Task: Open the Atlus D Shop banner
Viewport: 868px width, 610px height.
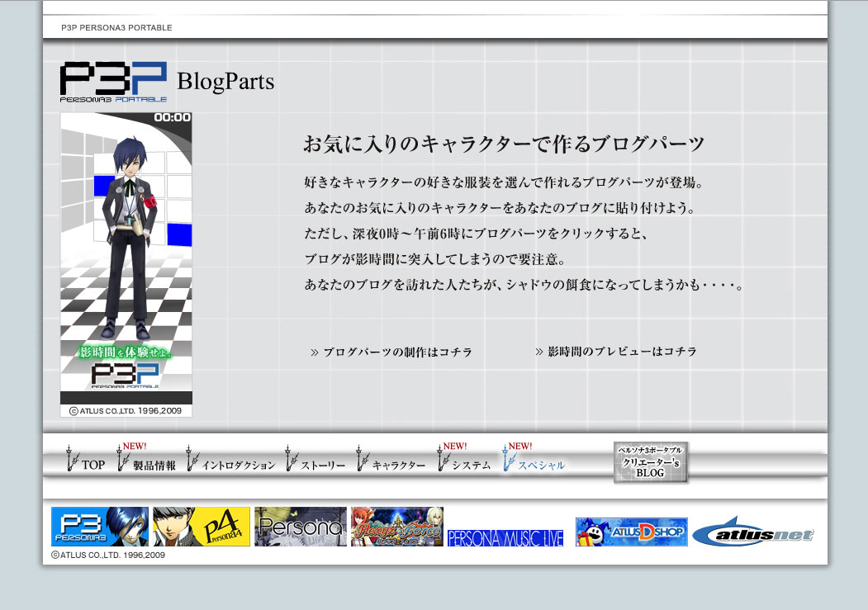Action: pos(632,532)
